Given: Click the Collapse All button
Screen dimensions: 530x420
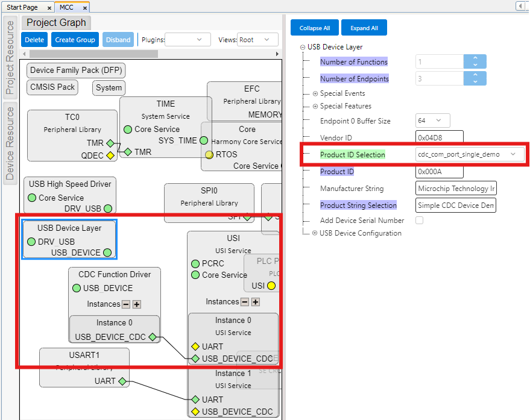Looking at the screenshot, I should (314, 28).
